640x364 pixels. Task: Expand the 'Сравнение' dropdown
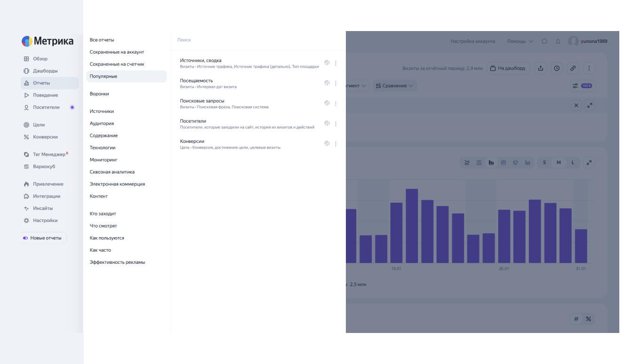click(x=394, y=86)
